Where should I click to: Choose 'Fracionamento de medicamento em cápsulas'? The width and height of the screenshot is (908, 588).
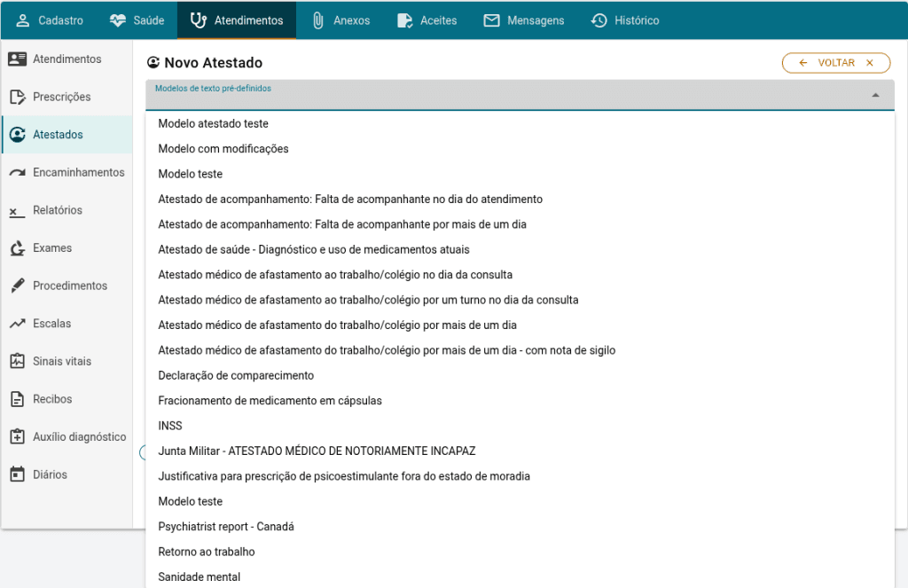(x=520, y=401)
